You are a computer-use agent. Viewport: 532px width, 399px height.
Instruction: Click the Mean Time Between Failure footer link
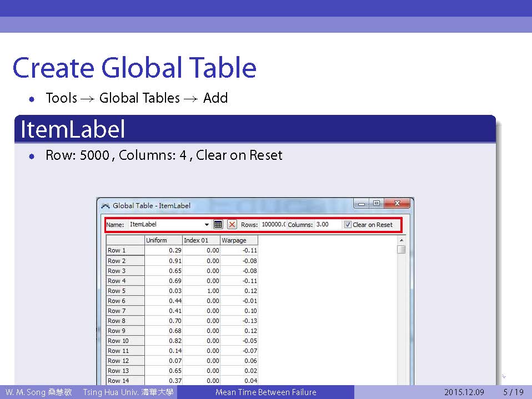click(265, 392)
